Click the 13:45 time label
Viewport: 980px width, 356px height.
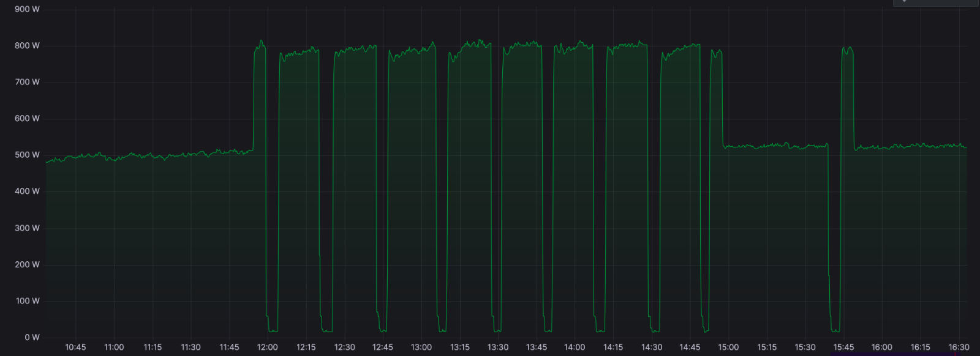pyautogui.click(x=537, y=347)
